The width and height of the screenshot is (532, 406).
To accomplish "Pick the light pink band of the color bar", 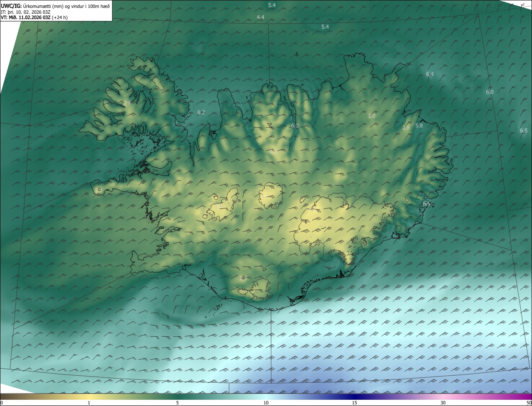I will 443,396.
